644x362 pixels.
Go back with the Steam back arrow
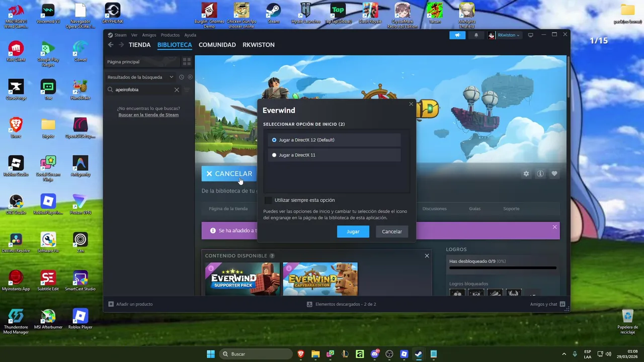pos(111,45)
